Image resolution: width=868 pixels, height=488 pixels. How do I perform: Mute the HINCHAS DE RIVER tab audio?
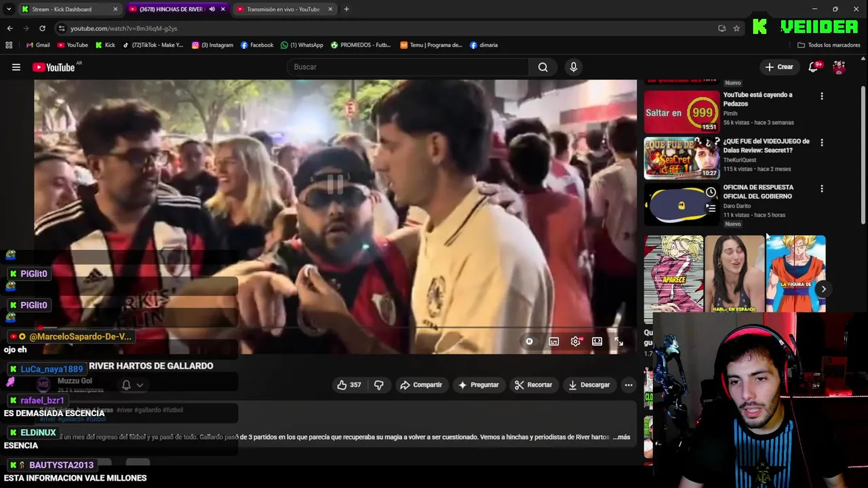tap(212, 9)
